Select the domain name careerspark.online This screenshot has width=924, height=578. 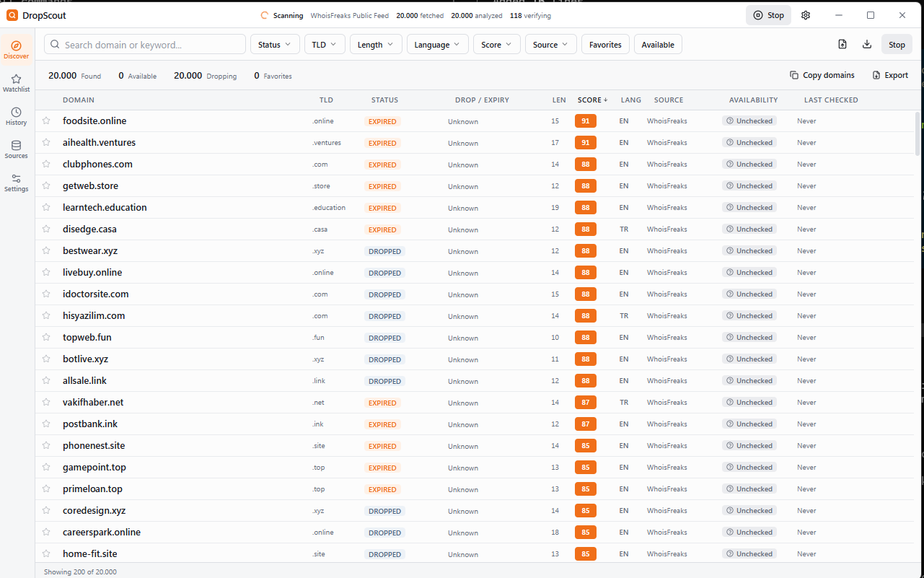click(102, 533)
